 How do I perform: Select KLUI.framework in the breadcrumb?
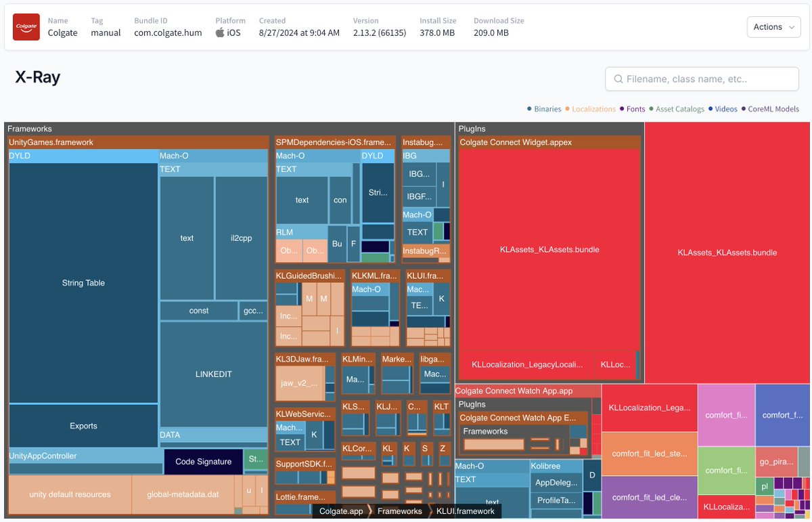[x=466, y=511]
